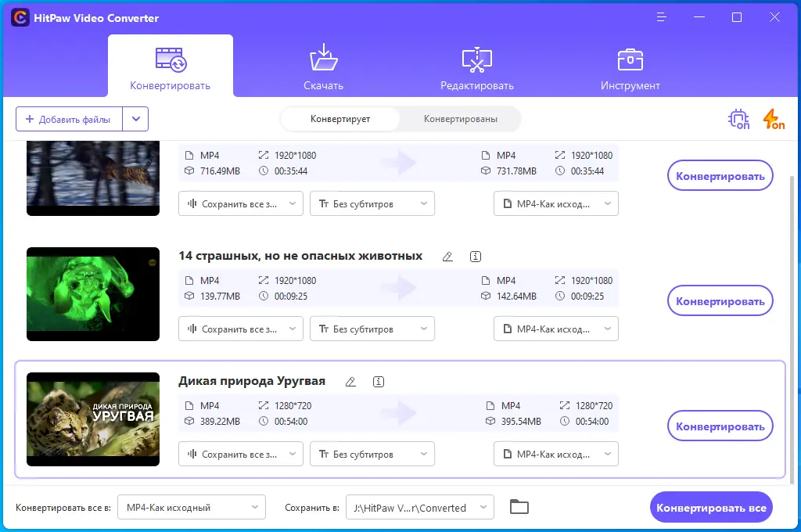This screenshot has width=801, height=532.
Task: Open audio track dropdown for Уругвая video
Action: click(x=241, y=454)
